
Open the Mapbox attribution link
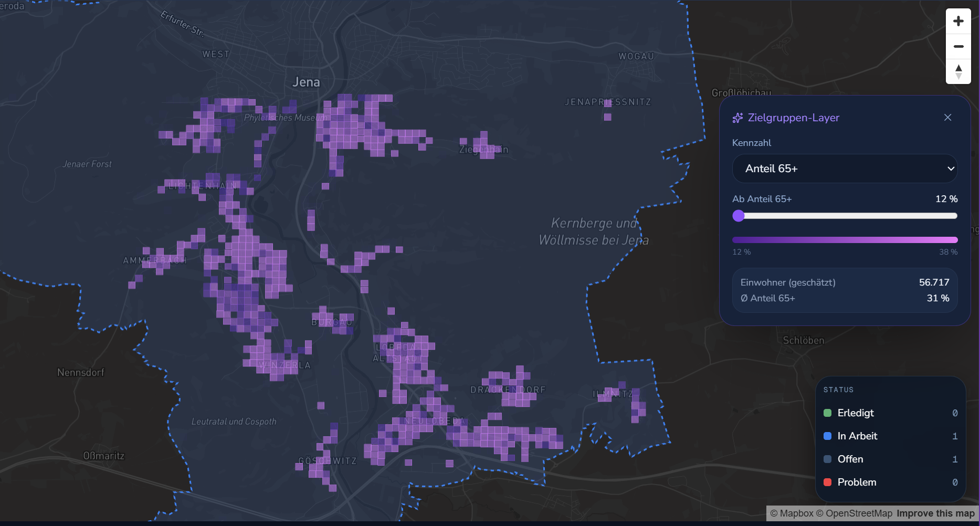click(792, 513)
